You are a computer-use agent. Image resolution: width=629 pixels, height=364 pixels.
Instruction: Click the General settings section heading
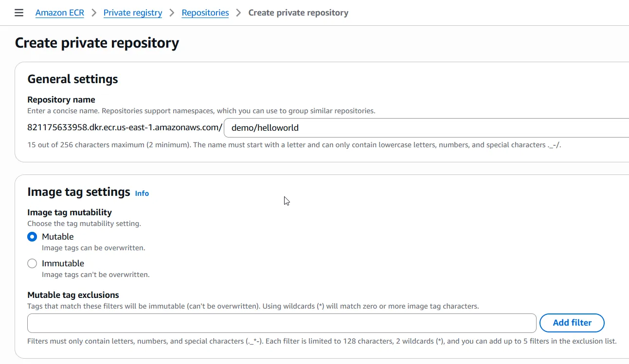coord(72,78)
